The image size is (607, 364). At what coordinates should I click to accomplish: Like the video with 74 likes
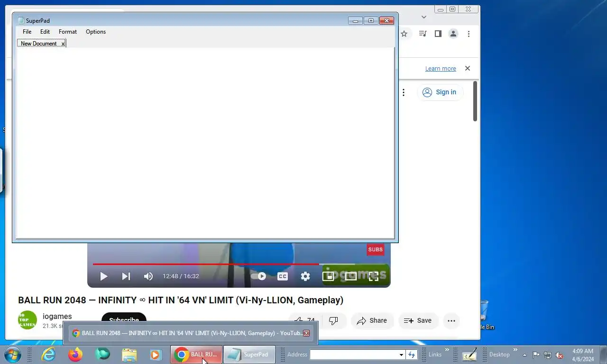pyautogui.click(x=304, y=321)
